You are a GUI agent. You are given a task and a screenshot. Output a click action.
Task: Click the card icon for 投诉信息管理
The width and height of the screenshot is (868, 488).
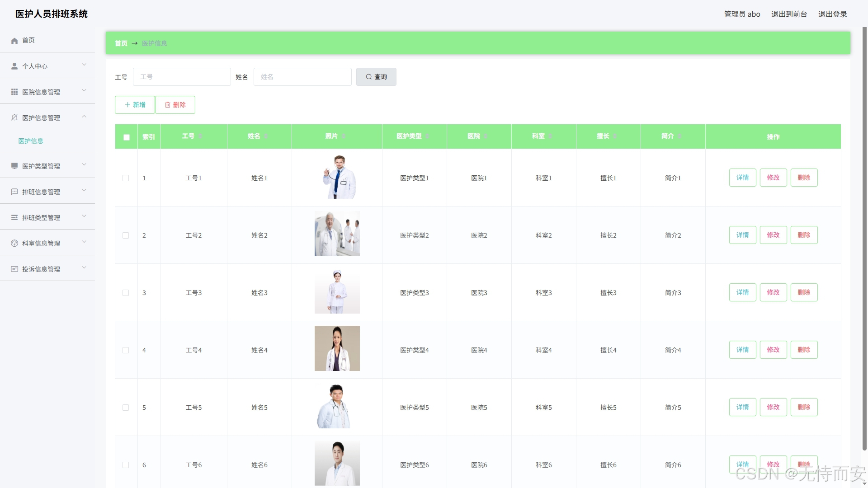(14, 269)
